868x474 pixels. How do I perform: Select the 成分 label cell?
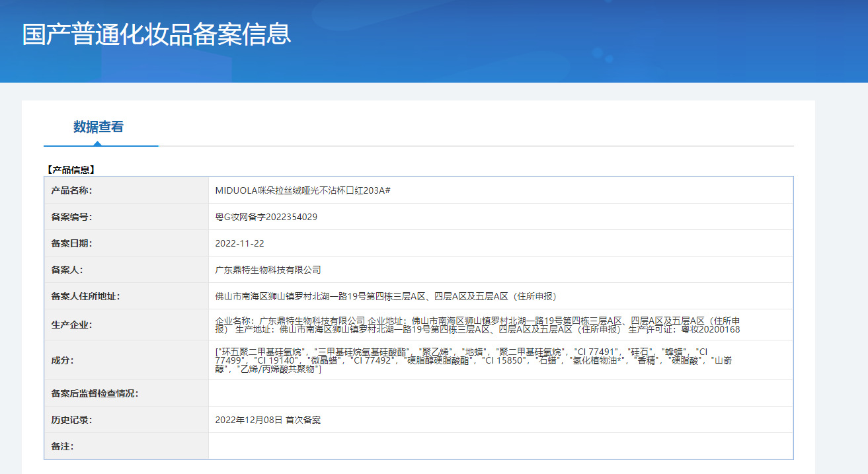pos(126,360)
